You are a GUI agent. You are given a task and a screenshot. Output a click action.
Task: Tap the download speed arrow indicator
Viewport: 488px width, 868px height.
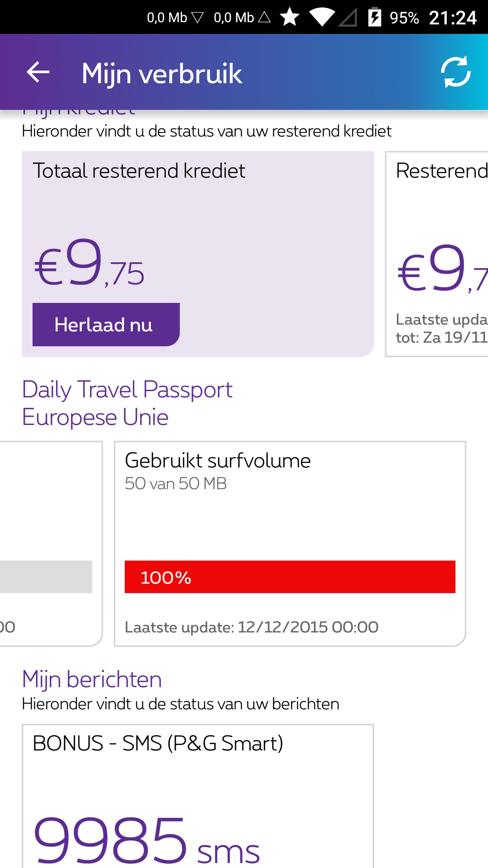[197, 17]
